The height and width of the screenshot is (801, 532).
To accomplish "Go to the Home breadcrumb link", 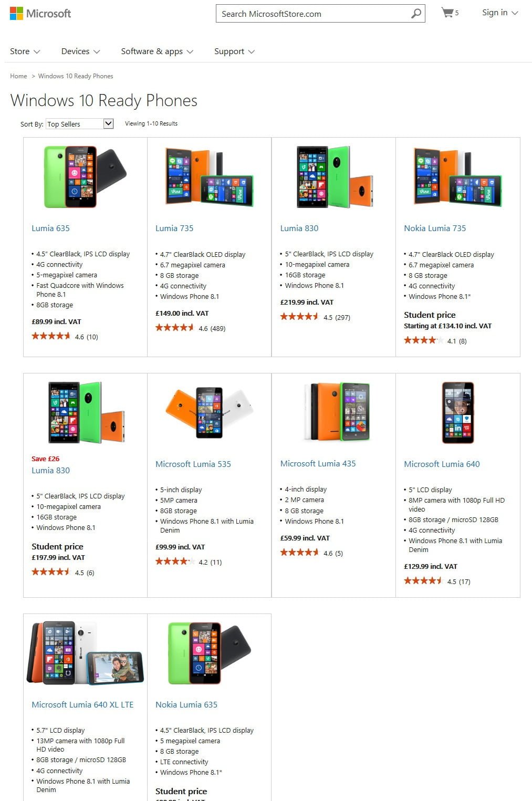I will [18, 76].
